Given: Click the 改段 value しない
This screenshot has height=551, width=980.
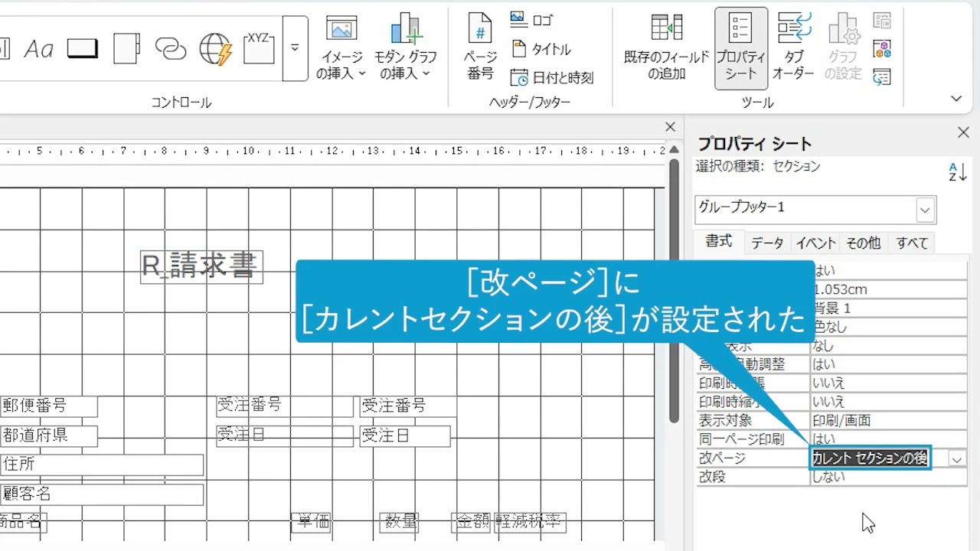Looking at the screenshot, I should (888, 477).
